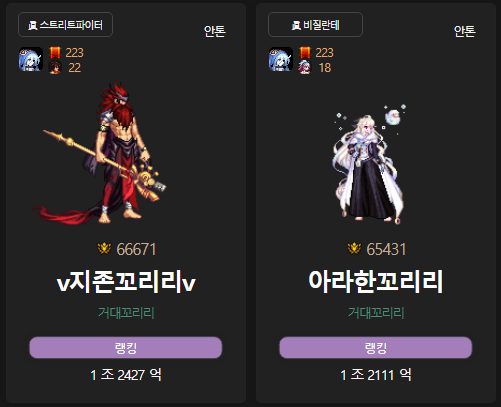Click 거대꼬리리 adventure name on left card

(126, 313)
